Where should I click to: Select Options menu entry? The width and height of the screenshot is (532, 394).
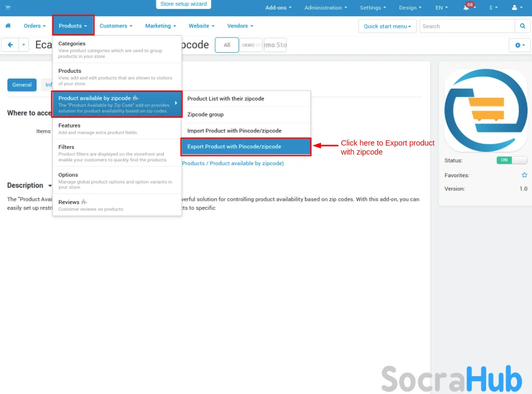117,180
